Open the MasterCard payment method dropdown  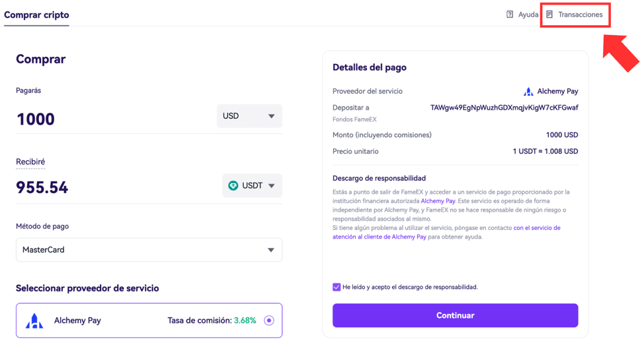[149, 250]
